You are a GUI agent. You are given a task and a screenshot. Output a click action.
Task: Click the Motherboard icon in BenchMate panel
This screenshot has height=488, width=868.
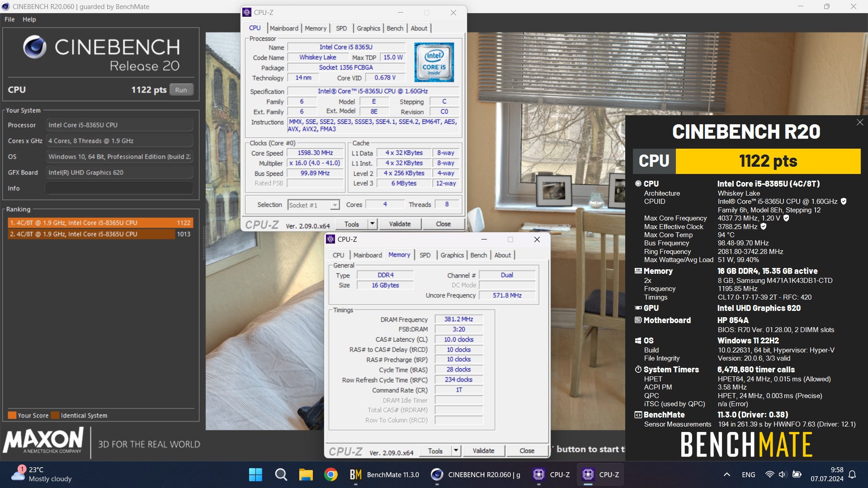[x=638, y=320]
